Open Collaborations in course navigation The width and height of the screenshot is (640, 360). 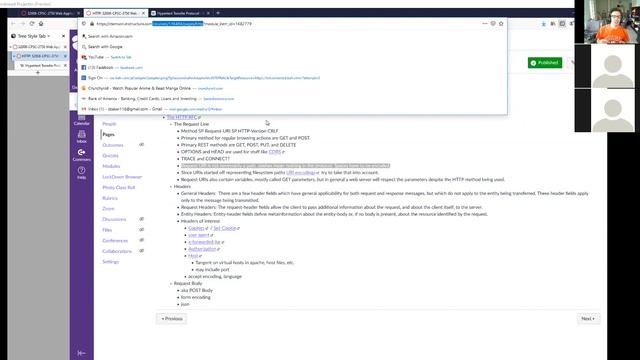[117, 251]
